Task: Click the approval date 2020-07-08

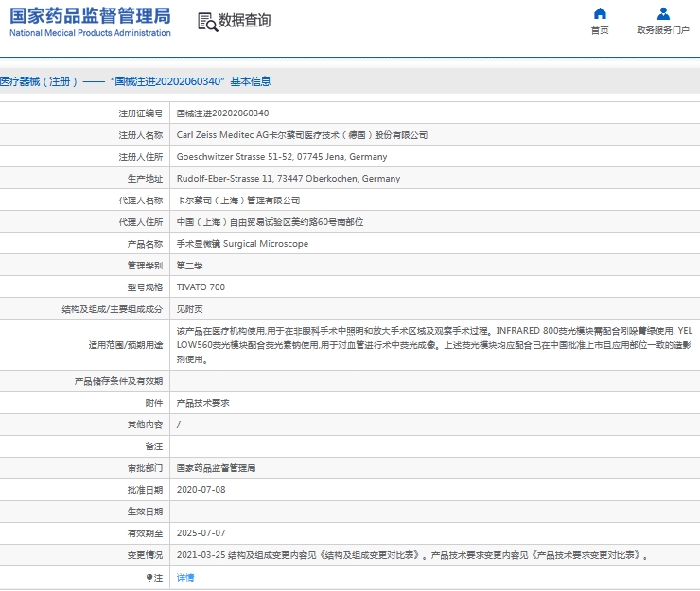Action: click(x=201, y=490)
